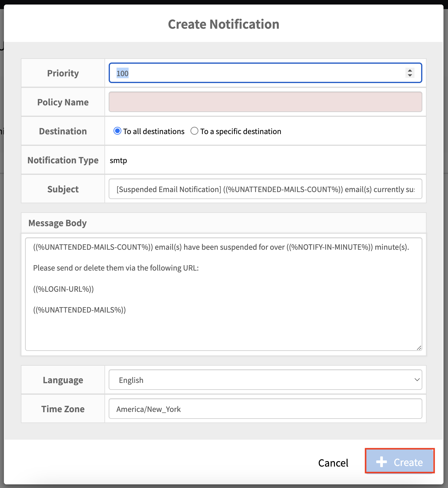Click the Create button

(x=399, y=461)
